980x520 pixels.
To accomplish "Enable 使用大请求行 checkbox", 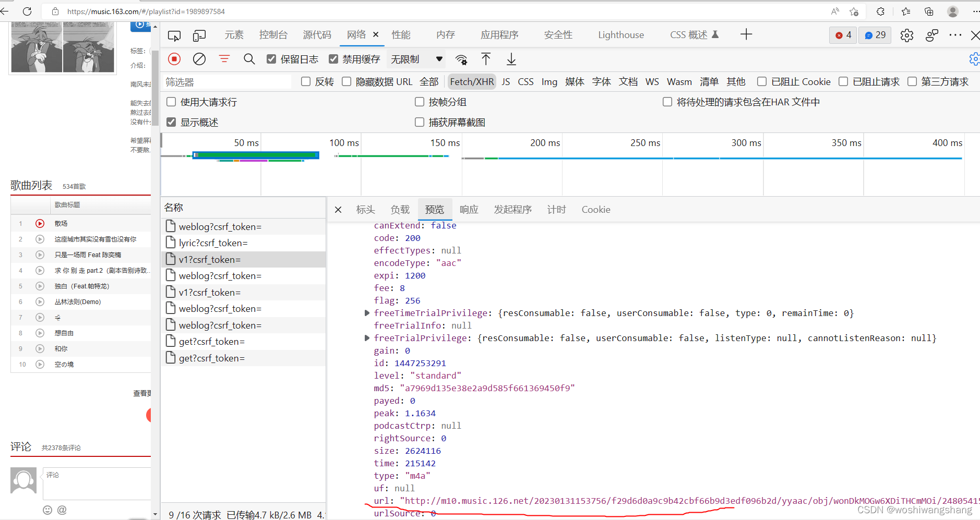I will pos(171,102).
